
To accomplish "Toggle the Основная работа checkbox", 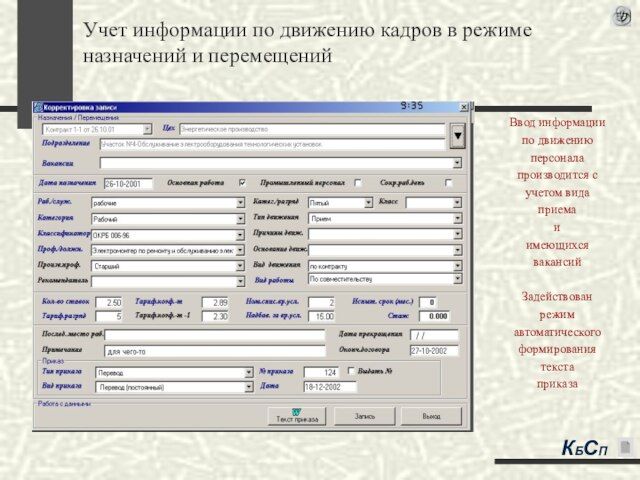I will (241, 184).
